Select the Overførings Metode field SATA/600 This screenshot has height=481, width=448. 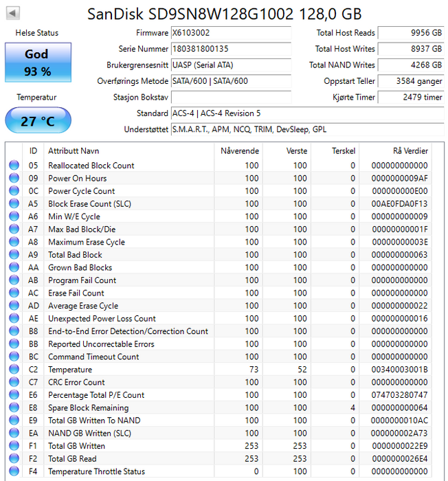(231, 81)
